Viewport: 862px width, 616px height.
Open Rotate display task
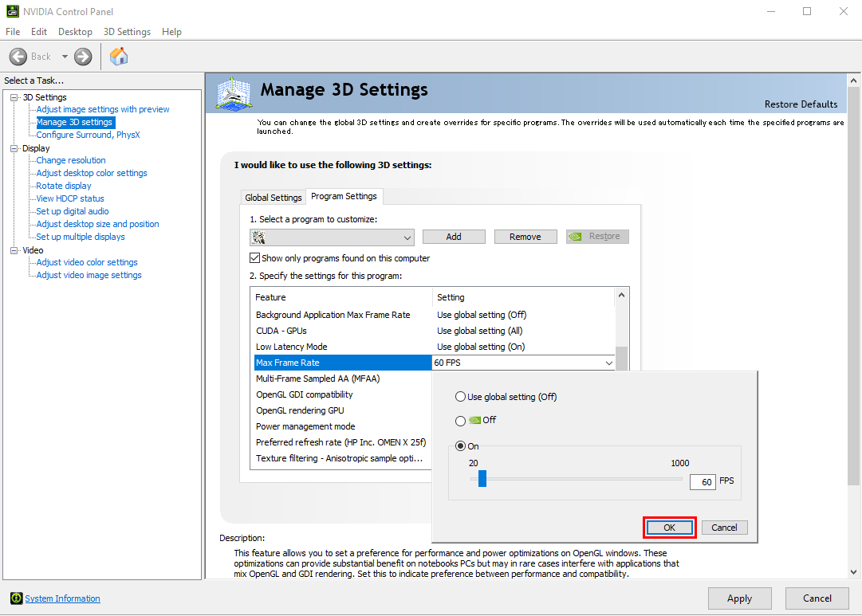64,186
